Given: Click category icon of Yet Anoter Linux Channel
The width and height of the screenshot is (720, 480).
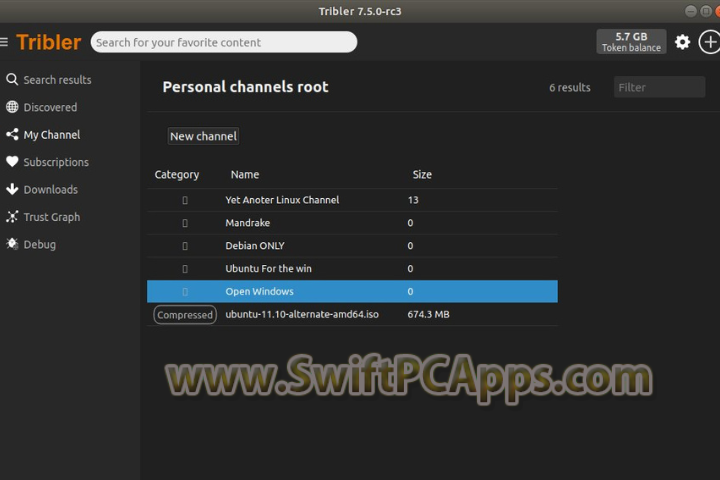Looking at the screenshot, I should click(x=185, y=200).
